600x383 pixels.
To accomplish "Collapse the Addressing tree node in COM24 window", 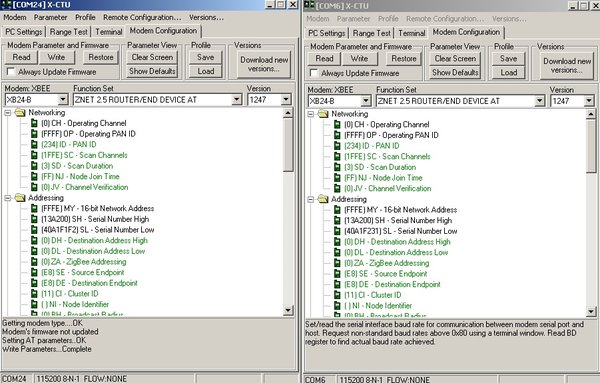I will click(x=7, y=198).
